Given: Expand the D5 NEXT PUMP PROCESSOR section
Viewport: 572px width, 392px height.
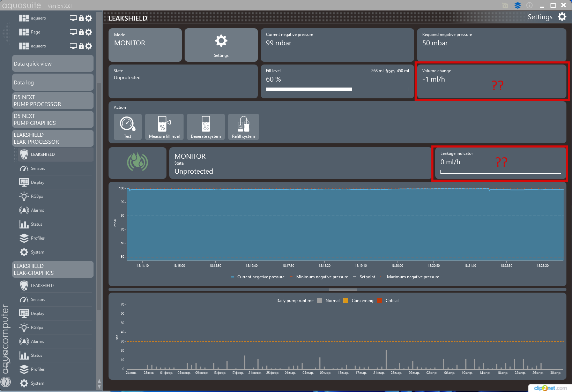Looking at the screenshot, I should click(52, 101).
